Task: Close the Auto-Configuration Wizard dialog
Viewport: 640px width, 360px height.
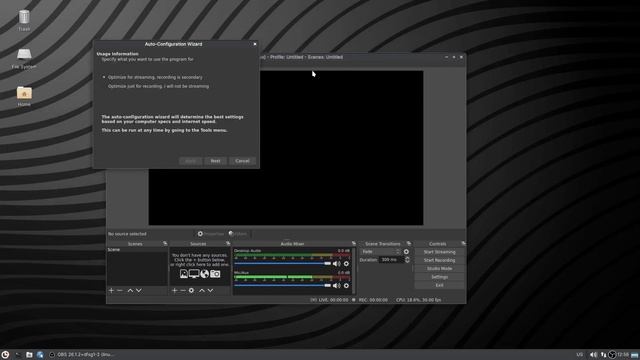Action: click(255, 44)
